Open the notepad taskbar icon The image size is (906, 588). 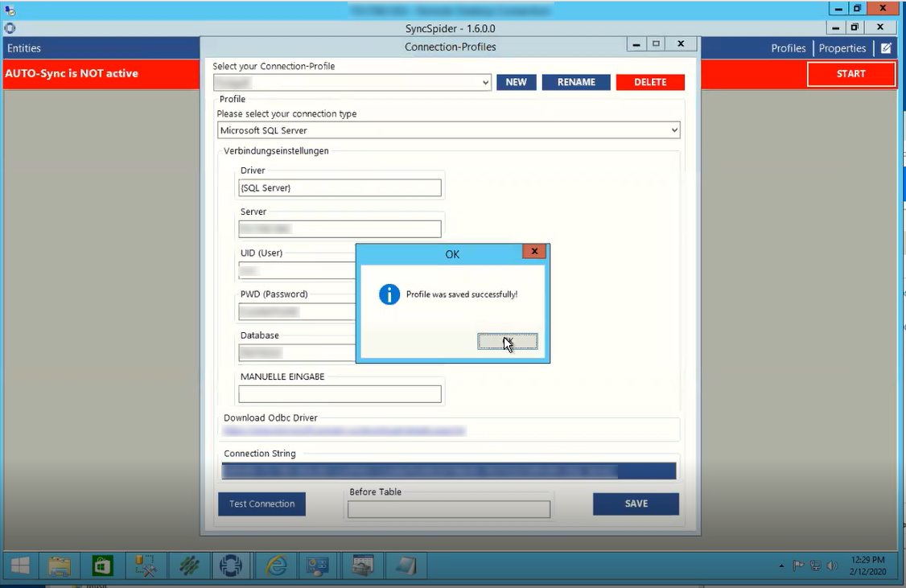point(406,566)
